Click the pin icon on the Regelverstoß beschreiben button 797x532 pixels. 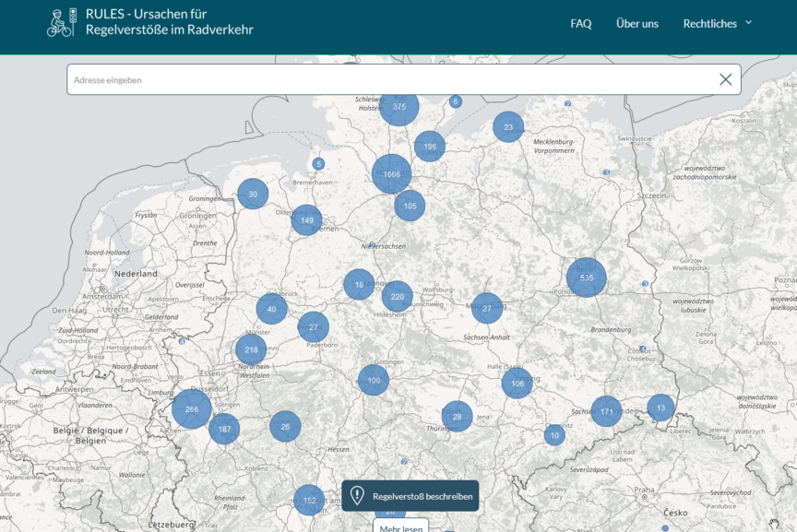(358, 495)
